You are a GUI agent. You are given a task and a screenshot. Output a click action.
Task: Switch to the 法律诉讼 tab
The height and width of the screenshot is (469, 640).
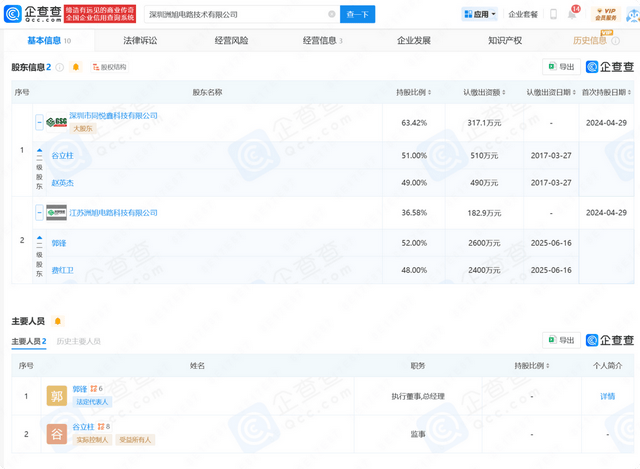point(140,40)
